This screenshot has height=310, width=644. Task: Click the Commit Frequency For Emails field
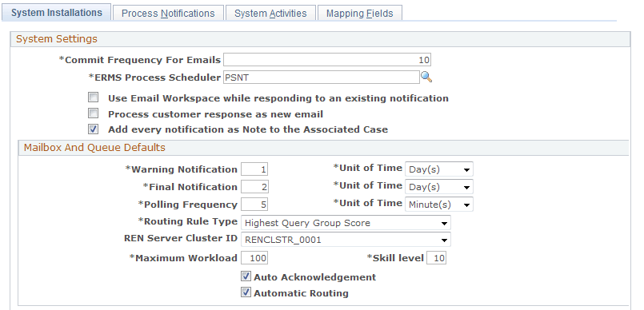pyautogui.click(x=327, y=60)
